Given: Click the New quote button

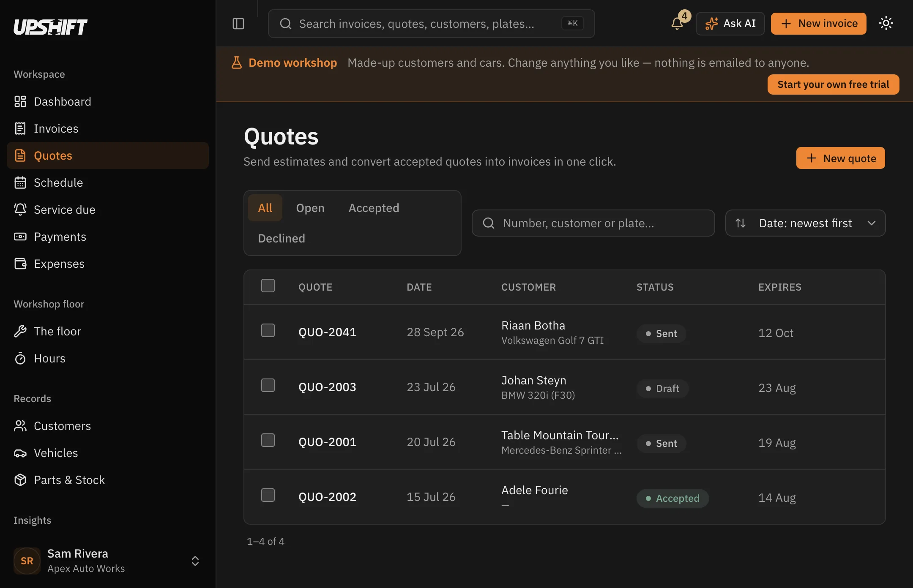Looking at the screenshot, I should (x=840, y=158).
